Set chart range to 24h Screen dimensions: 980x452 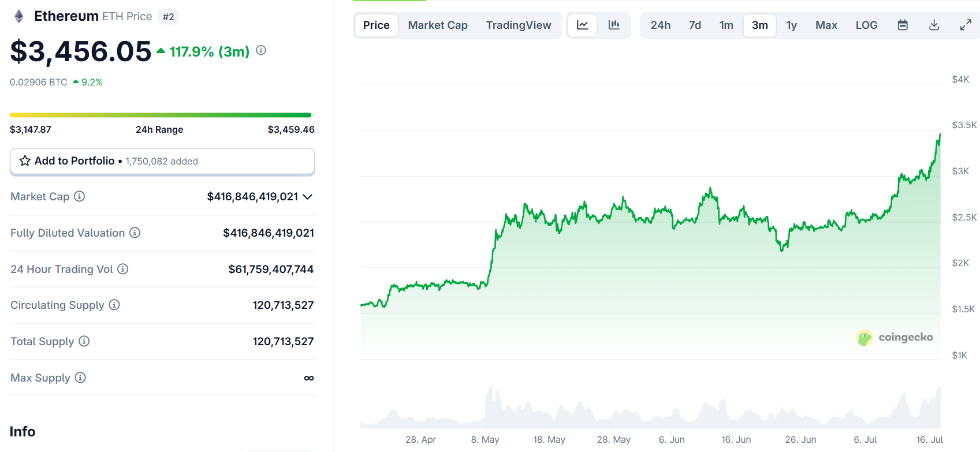(661, 25)
